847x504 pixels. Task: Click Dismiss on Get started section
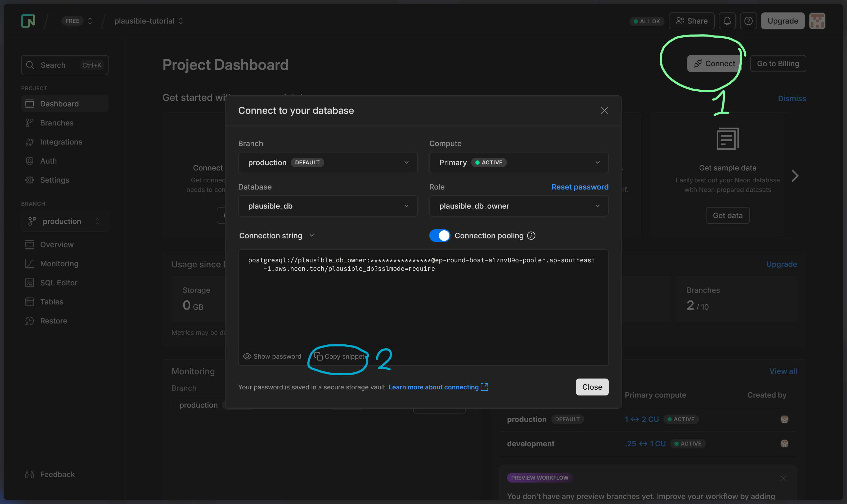[x=792, y=98]
